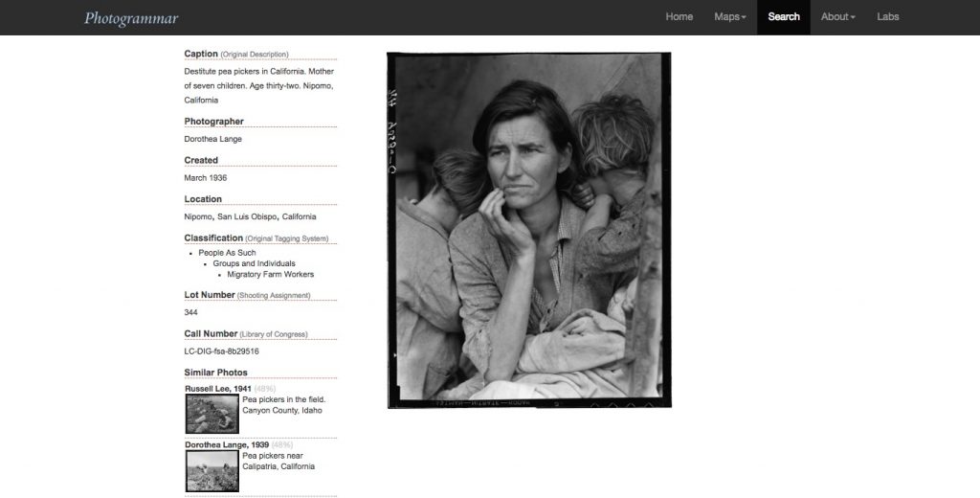Go to the Home page
Image resolution: width=980 pixels, height=498 pixels.
679,16
